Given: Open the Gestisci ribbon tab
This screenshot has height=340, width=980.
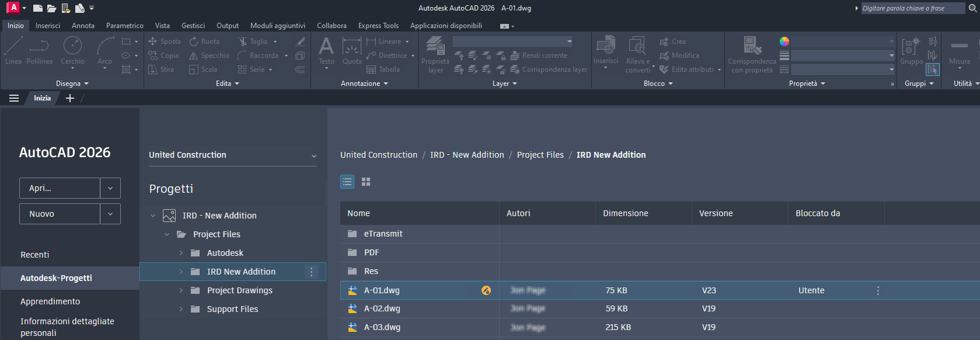Looking at the screenshot, I should [193, 26].
